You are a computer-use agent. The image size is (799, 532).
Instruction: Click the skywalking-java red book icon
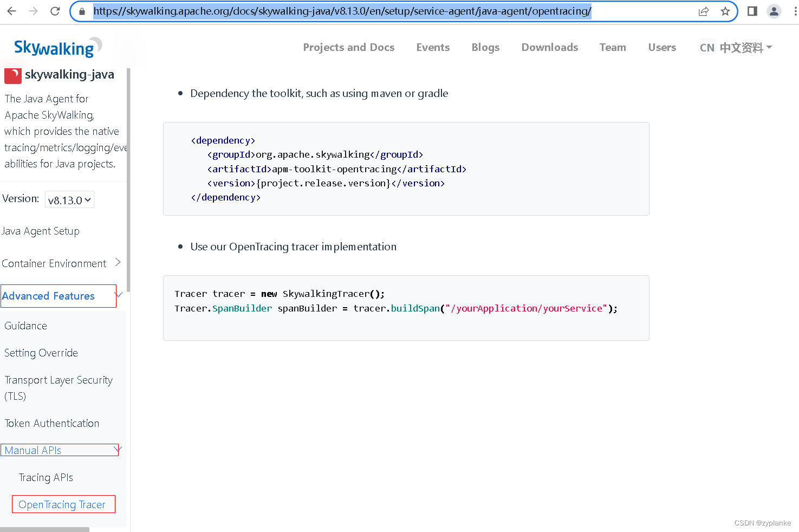tap(12, 75)
